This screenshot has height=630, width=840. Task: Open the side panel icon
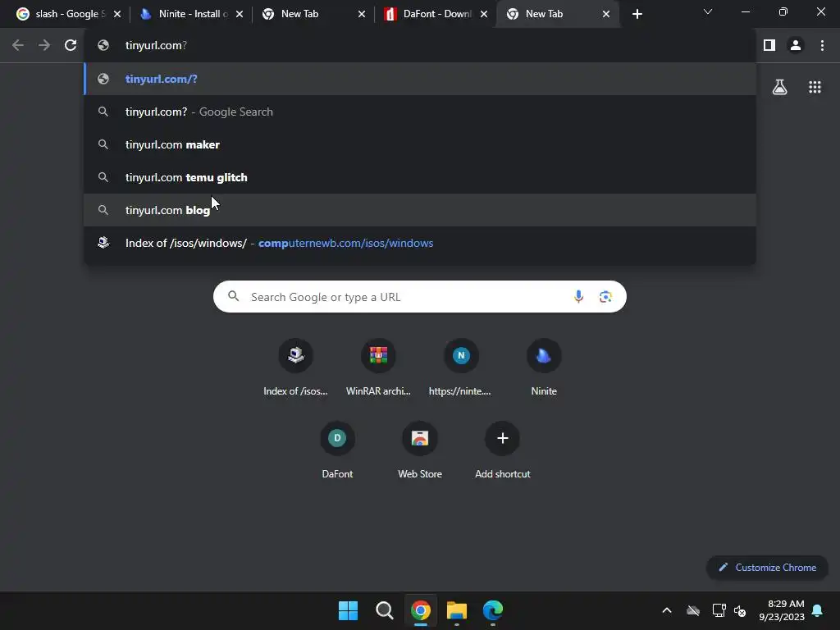[x=769, y=46]
